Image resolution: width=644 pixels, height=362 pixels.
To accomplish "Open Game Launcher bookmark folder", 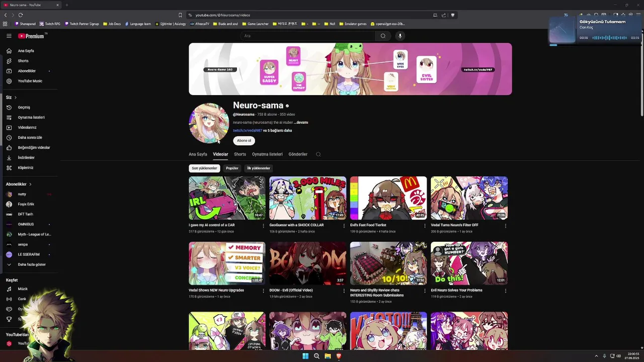I will coord(256,24).
